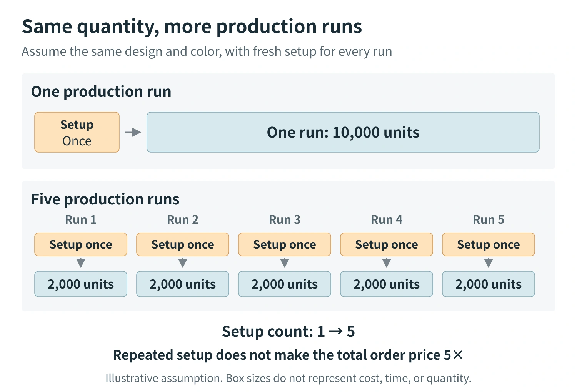
Task: Click the '2,000 units' box under Run 3
Action: [285, 284]
